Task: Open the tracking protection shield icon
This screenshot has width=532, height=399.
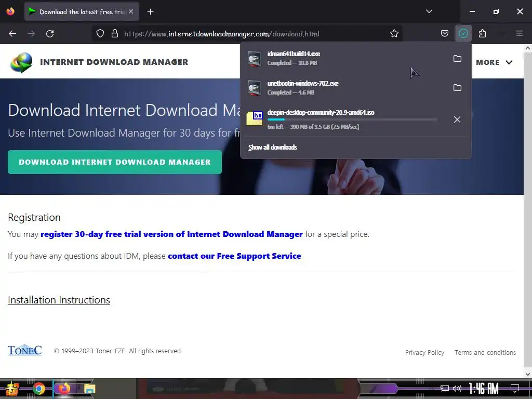Action: [x=100, y=33]
